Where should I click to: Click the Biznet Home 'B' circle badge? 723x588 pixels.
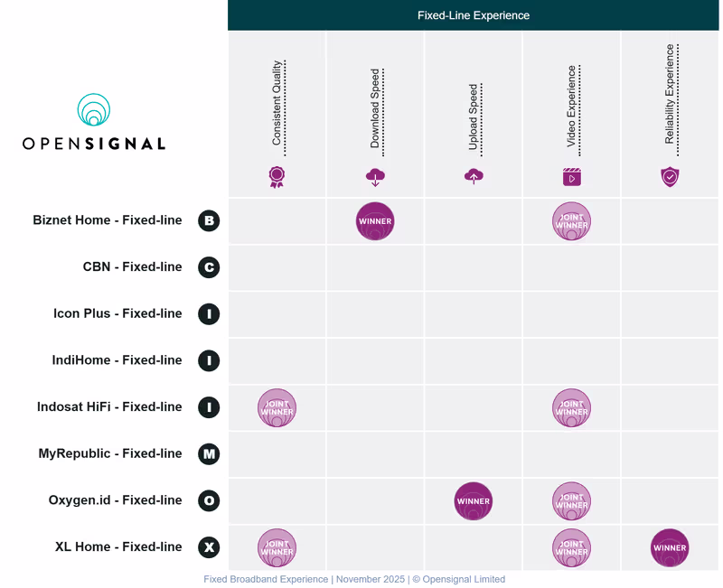coord(209,220)
